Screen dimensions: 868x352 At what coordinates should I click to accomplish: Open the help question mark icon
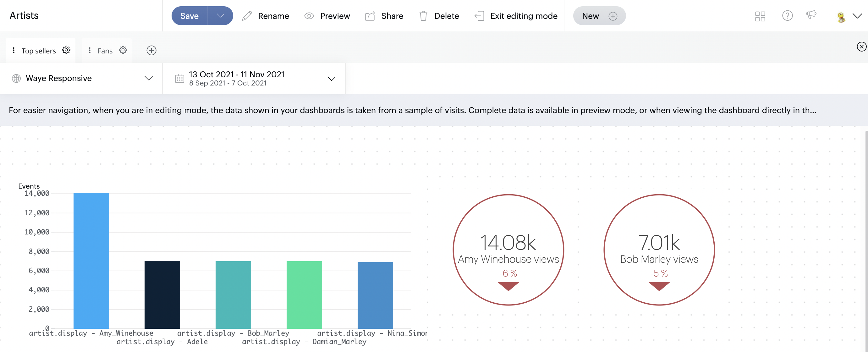[787, 16]
